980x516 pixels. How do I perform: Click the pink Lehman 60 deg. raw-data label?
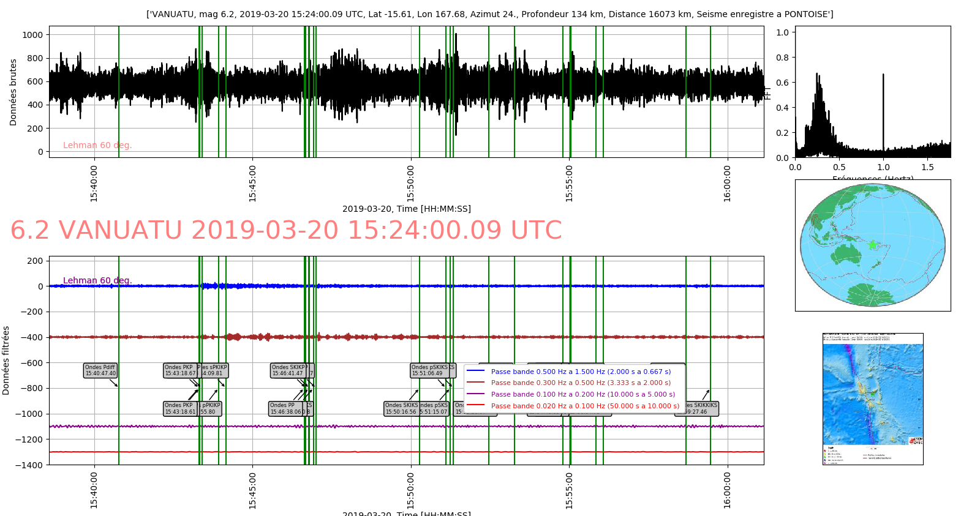click(97, 145)
